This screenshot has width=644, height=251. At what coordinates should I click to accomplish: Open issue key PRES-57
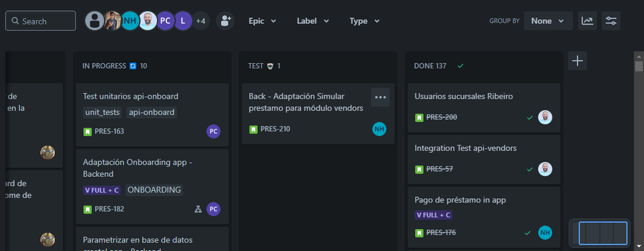coord(440,169)
